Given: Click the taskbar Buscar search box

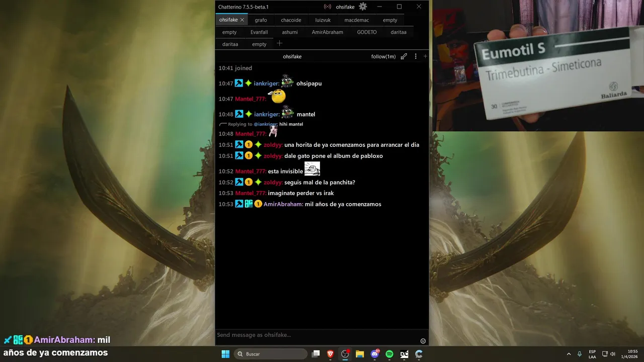Looking at the screenshot, I should click(271, 354).
